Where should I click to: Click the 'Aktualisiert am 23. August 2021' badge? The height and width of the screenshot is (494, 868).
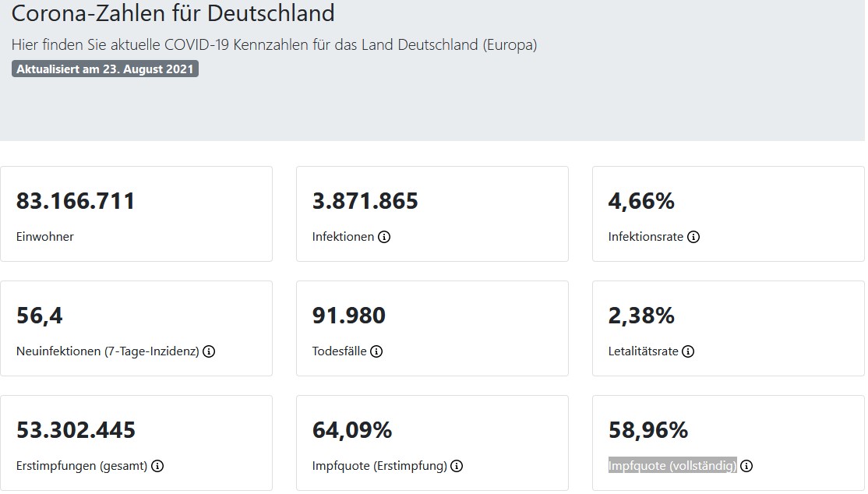point(105,69)
